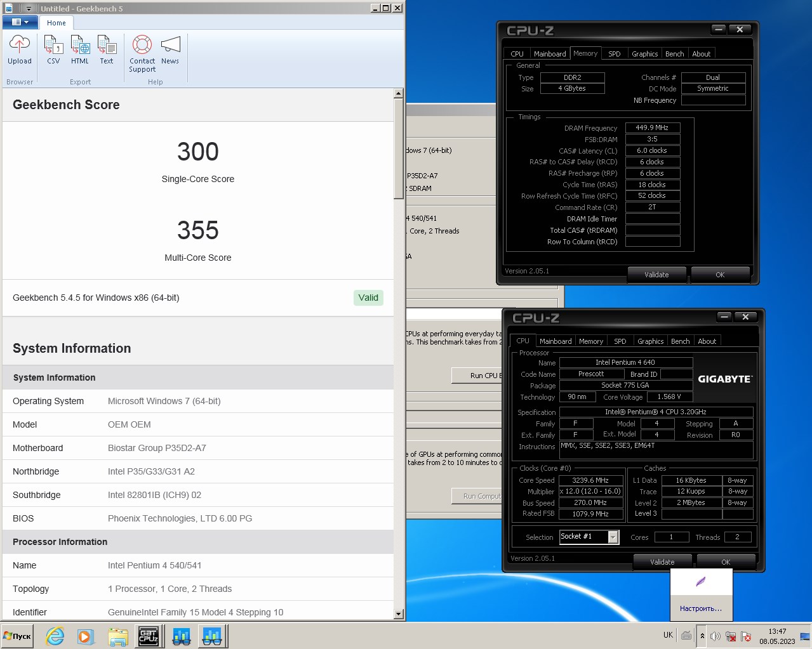The height and width of the screenshot is (649, 812).
Task: Open the on-screen keyboard tray icon
Action: 686,635
